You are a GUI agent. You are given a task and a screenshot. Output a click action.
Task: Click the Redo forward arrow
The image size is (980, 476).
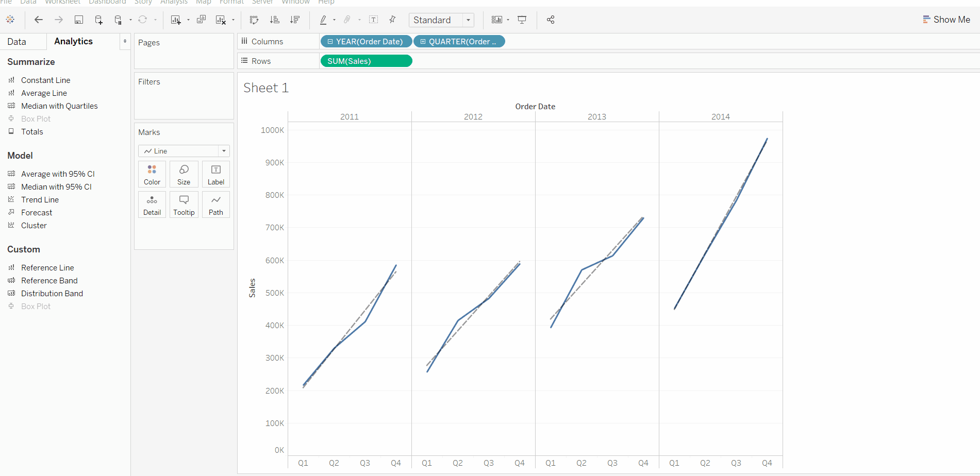[59, 20]
